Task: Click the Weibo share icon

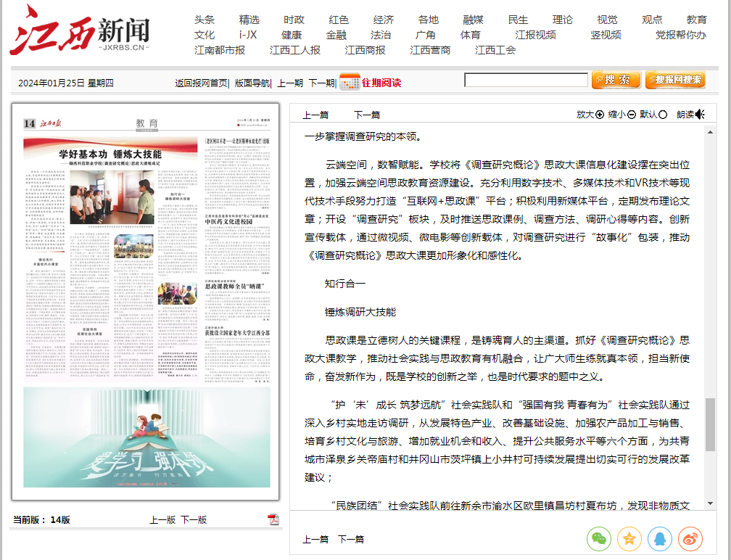Action: 690,538
